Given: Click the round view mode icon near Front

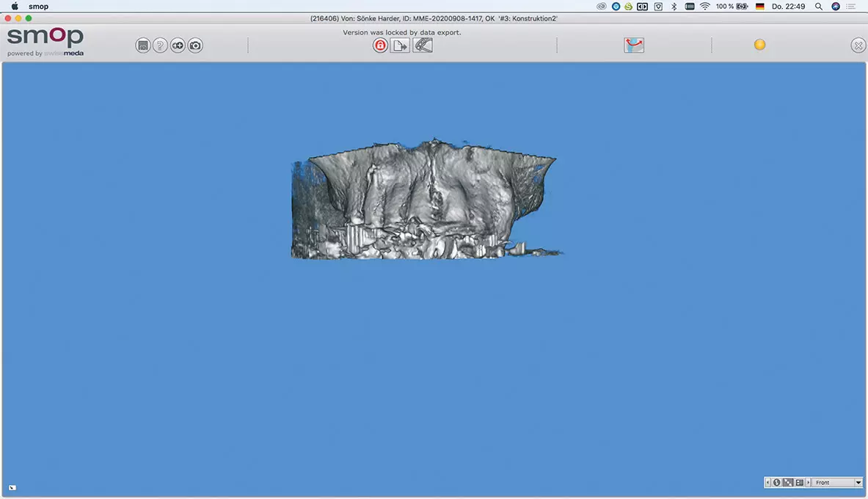Looking at the screenshot, I should (777, 482).
